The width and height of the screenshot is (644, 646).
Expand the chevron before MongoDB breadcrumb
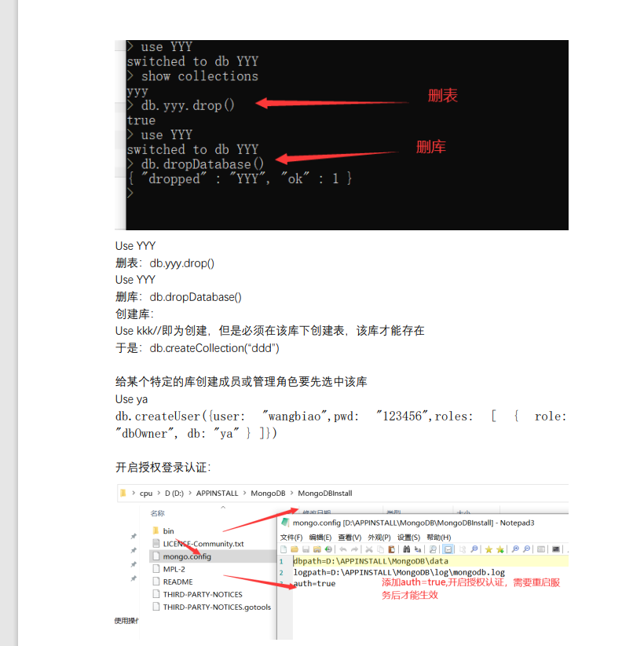pyautogui.click(x=244, y=493)
